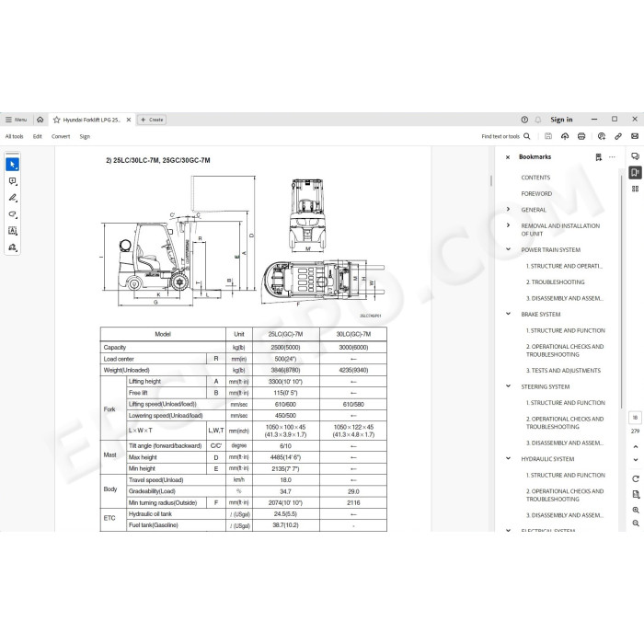
Task: Open the AI assistant icon in the toolbar
Action: 602,136
